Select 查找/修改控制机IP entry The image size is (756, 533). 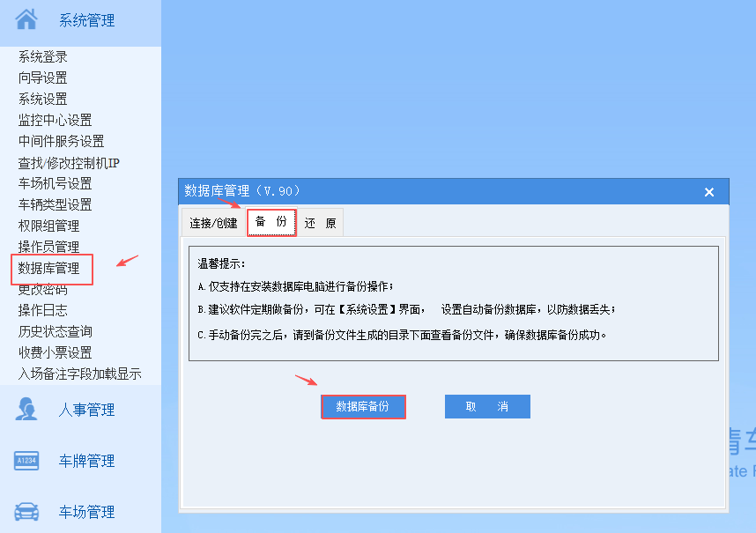tap(69, 163)
